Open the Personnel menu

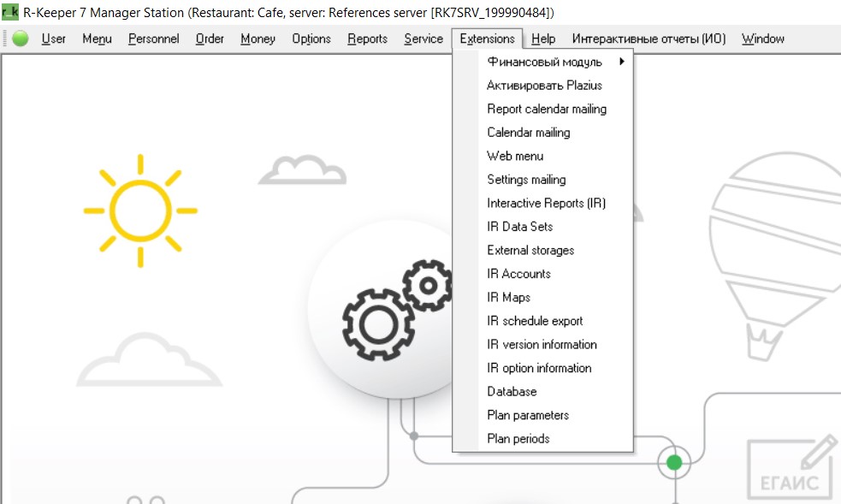coord(153,39)
